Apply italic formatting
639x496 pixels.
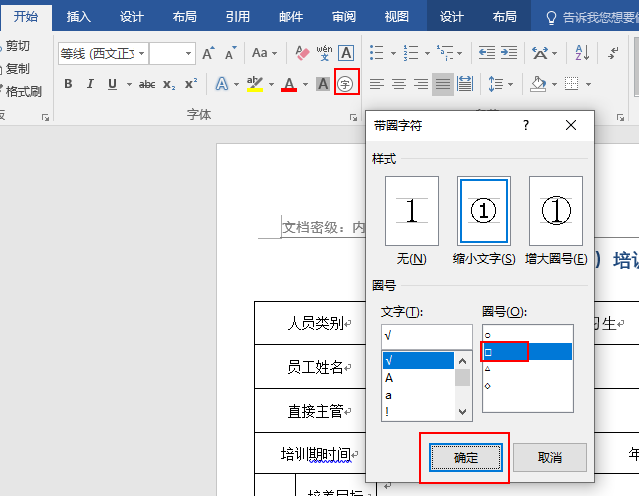click(x=90, y=84)
